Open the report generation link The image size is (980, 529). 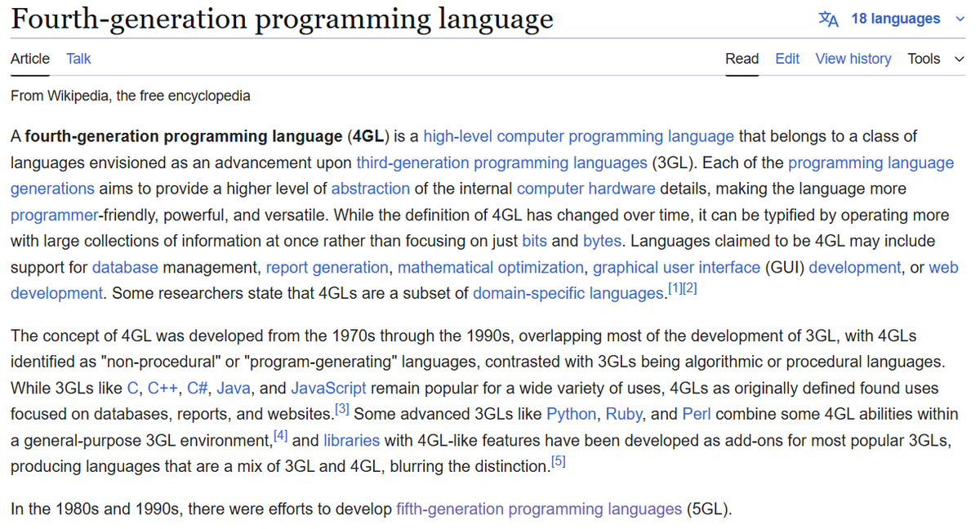pyautogui.click(x=327, y=267)
